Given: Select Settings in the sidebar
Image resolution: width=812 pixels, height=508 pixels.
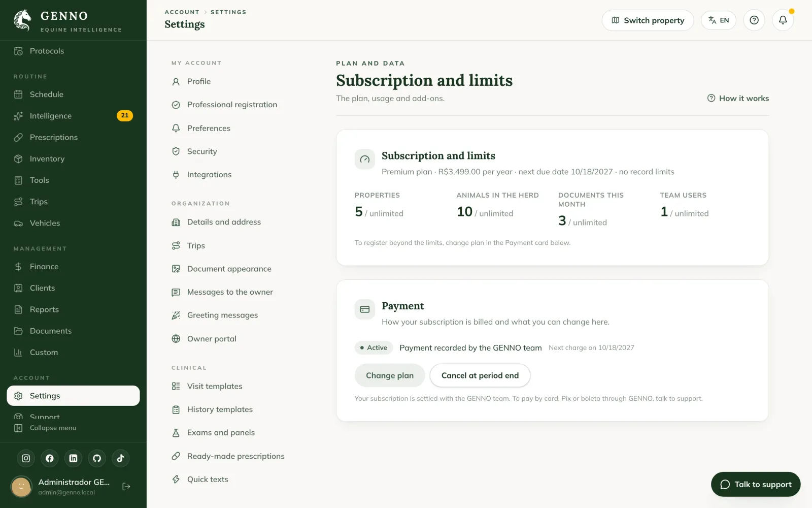Looking at the screenshot, I should pos(73,396).
